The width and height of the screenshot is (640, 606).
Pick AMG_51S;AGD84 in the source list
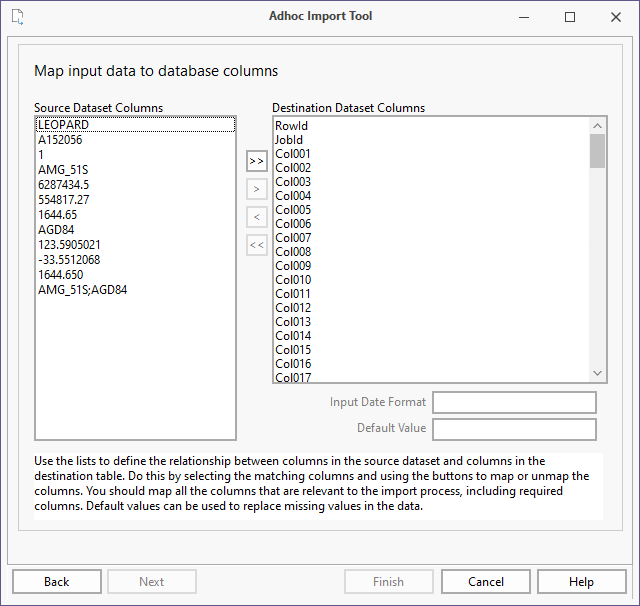point(82,289)
